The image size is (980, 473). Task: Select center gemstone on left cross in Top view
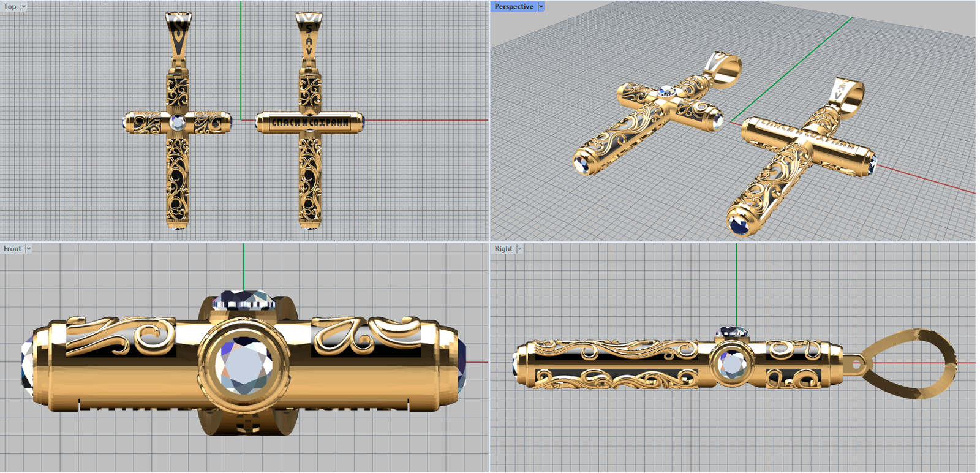click(x=178, y=123)
